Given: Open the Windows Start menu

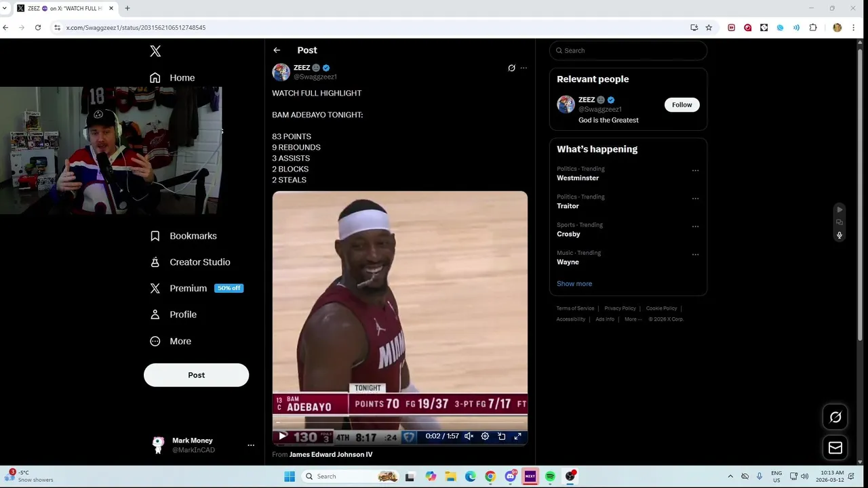Looking at the screenshot, I should pos(290,476).
